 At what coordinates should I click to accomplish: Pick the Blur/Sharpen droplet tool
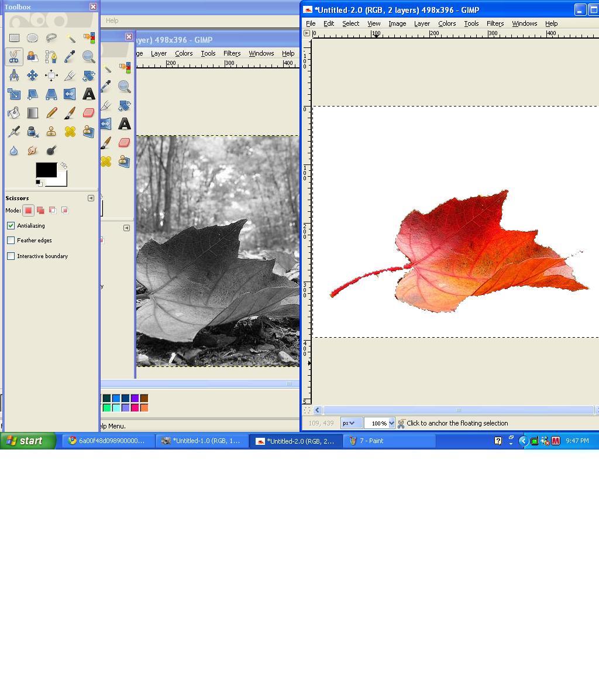tap(14, 150)
